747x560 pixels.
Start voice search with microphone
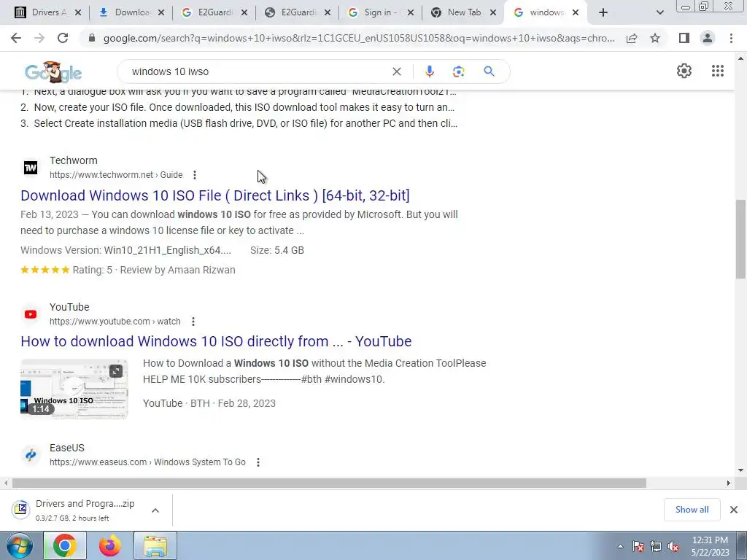click(429, 71)
